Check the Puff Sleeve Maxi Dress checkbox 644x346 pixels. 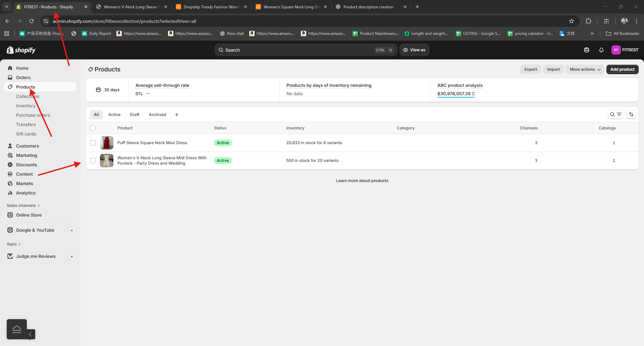[93, 143]
